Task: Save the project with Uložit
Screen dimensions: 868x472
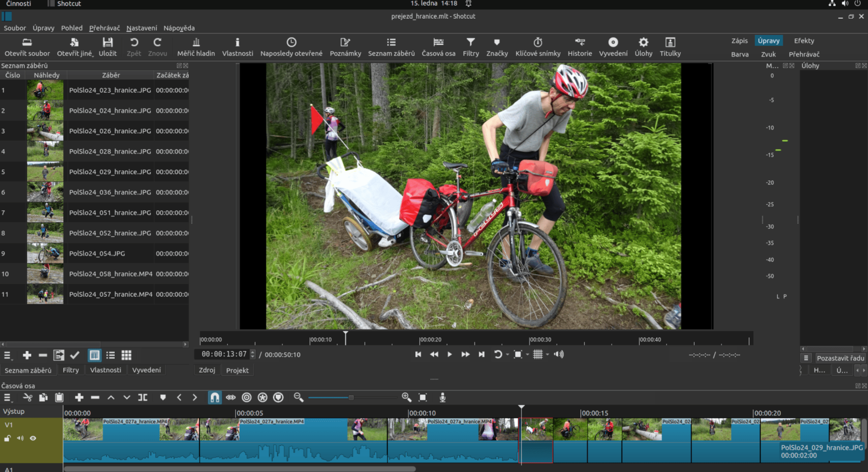Action: tap(107, 46)
